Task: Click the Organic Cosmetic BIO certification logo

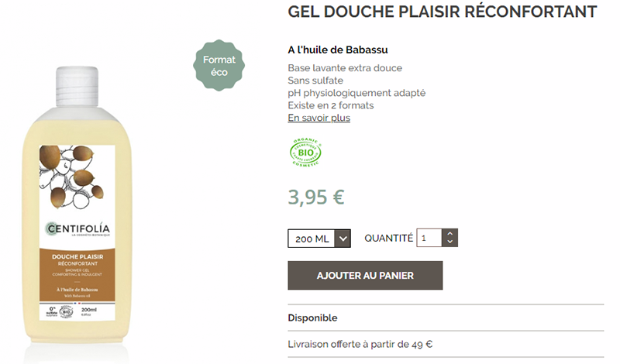Action: [305, 152]
